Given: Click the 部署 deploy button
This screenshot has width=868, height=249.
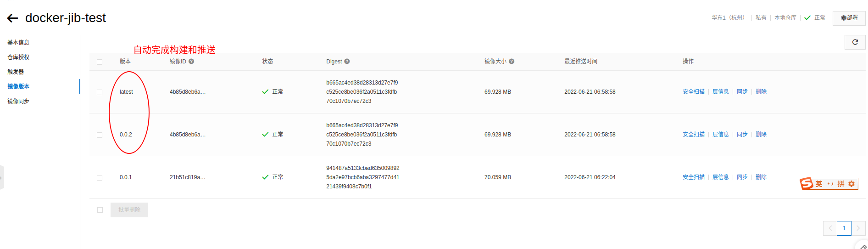Looking at the screenshot, I should click(x=849, y=18).
